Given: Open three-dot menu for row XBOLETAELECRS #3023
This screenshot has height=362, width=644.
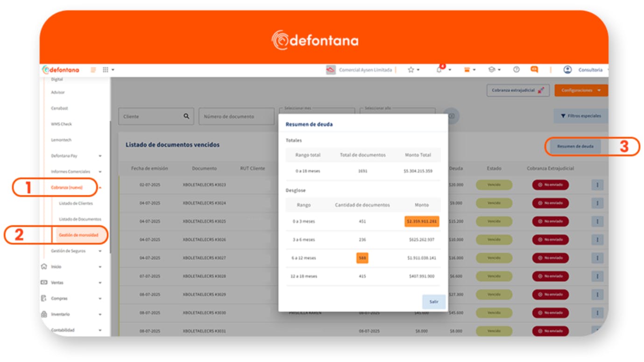Looking at the screenshot, I should [x=597, y=185].
